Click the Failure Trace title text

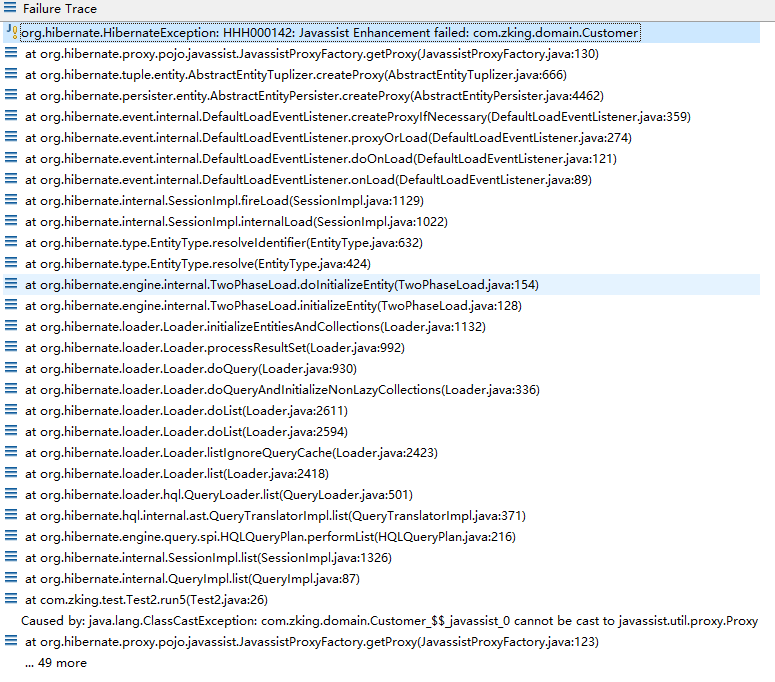[x=60, y=8]
